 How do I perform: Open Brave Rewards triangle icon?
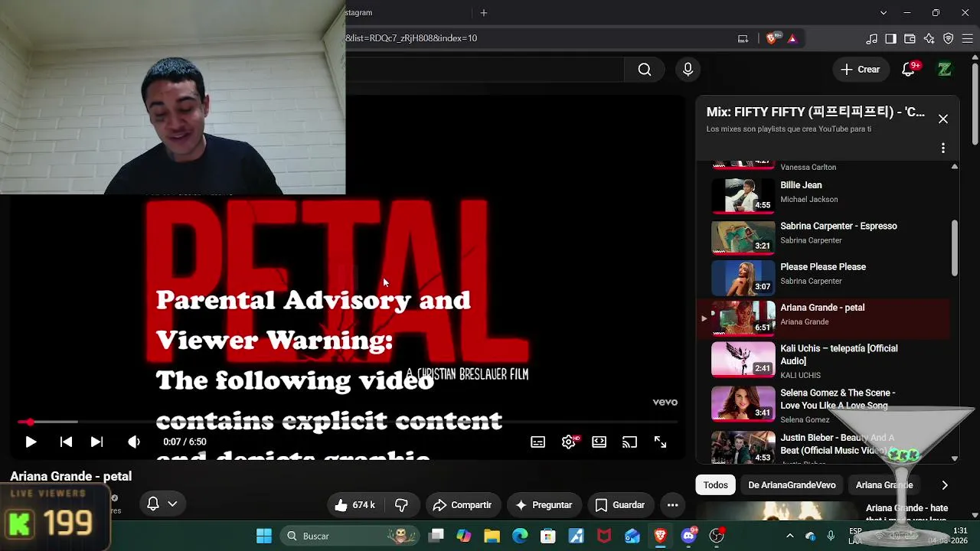click(x=792, y=38)
